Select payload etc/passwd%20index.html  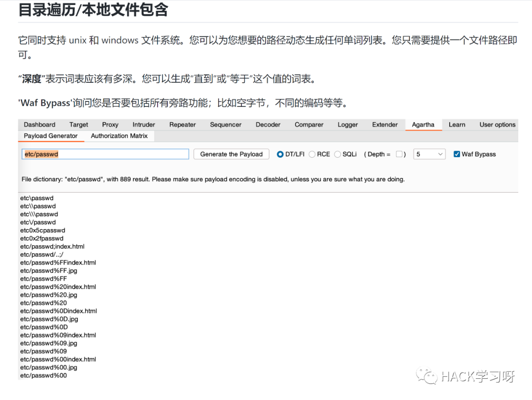(x=58, y=287)
